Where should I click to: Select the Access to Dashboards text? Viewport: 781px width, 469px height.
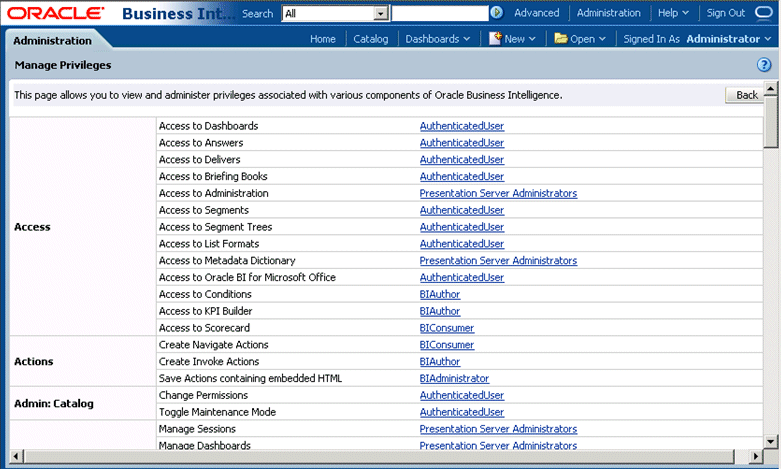(x=208, y=126)
